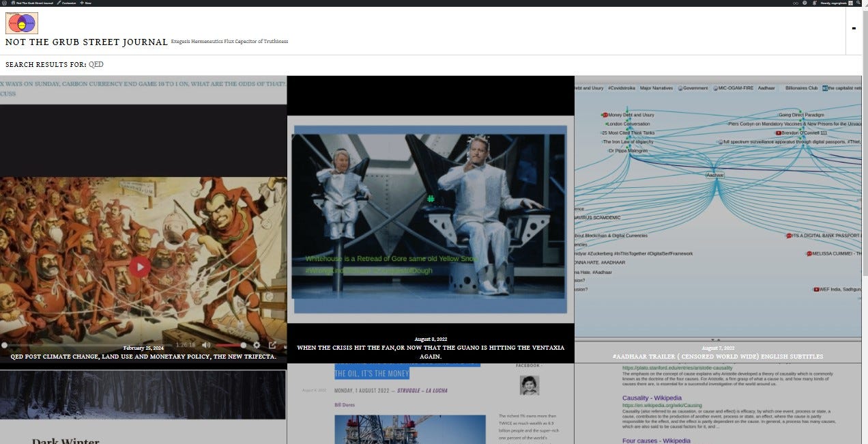Viewport: 868px width, 444px height.
Task: Open the Customize link in admin bar
Action: (66, 3)
